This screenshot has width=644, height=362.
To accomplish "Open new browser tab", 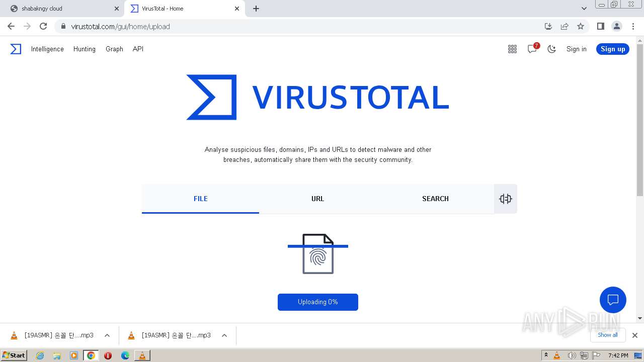I will 256,9.
